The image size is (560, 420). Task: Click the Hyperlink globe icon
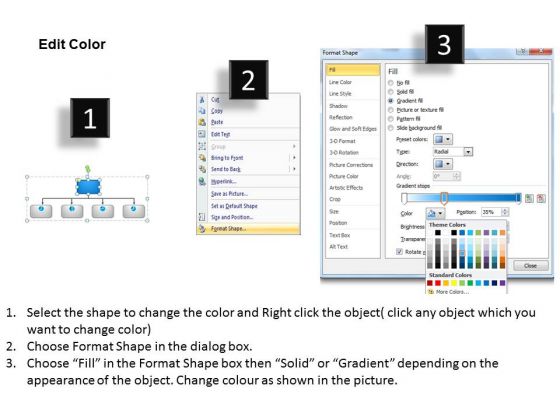point(202,181)
